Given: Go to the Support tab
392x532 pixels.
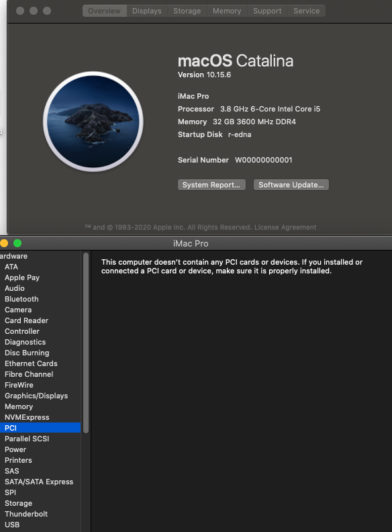Looking at the screenshot, I should tap(267, 11).
